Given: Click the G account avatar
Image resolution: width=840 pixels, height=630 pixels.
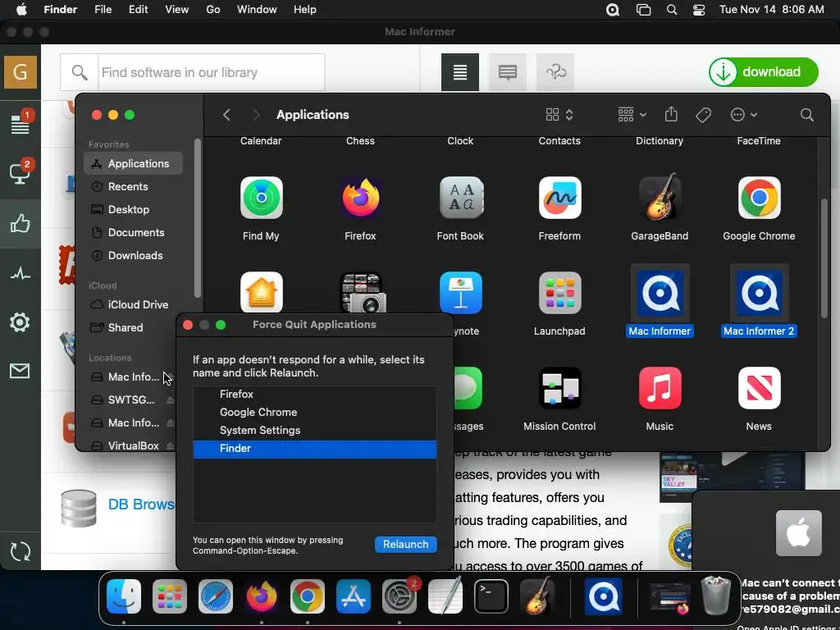Looking at the screenshot, I should coord(21,72).
